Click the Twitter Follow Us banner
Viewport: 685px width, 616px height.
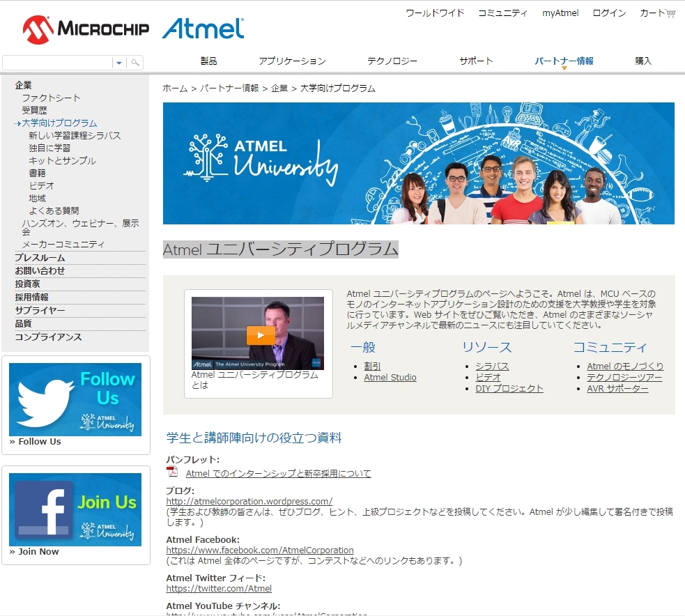[75, 399]
